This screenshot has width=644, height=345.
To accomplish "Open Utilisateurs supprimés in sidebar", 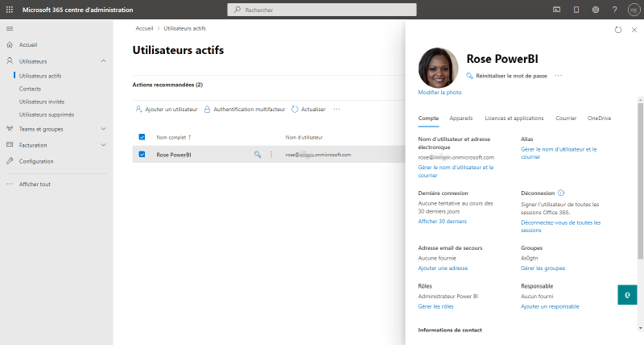I will [x=47, y=114].
